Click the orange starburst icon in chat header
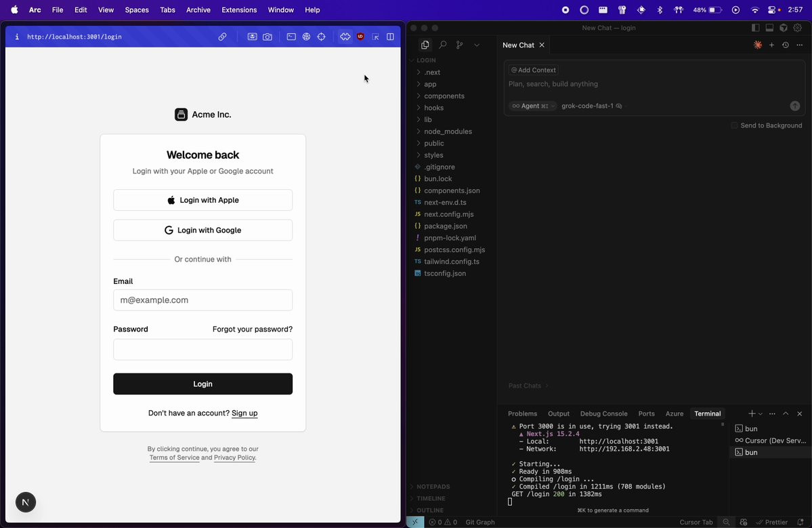The height and width of the screenshot is (528, 812). click(758, 45)
